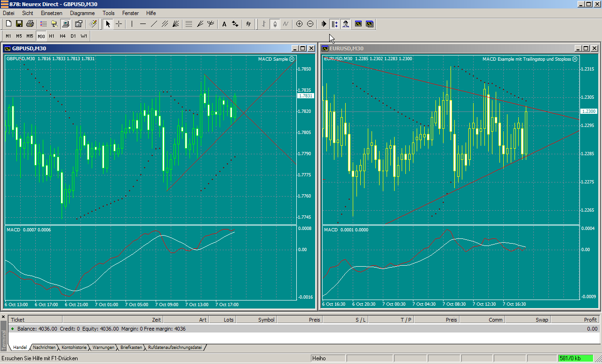Open the Kontohistorie terminal tab
Screen dimensions: 602x364
pyautogui.click(x=74, y=348)
